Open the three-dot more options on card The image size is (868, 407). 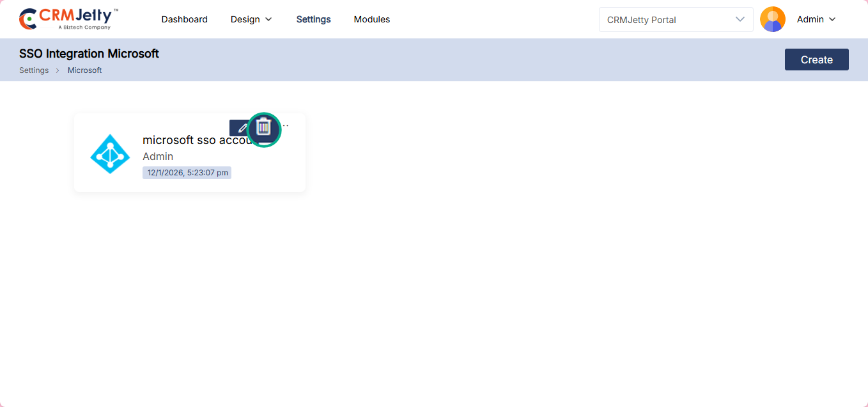click(286, 125)
